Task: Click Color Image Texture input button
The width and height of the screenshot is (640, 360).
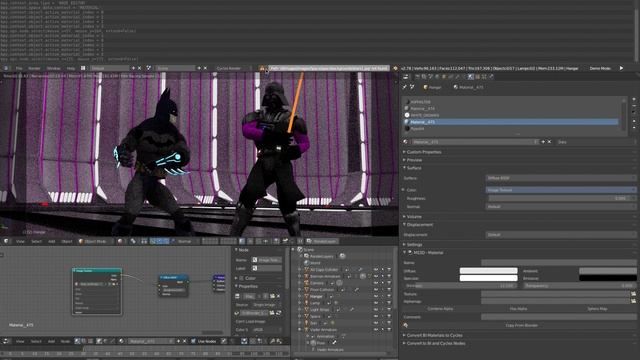Action: point(560,190)
